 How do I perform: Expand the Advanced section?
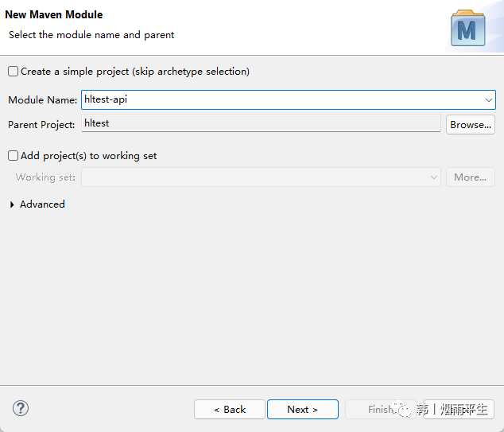(x=12, y=204)
